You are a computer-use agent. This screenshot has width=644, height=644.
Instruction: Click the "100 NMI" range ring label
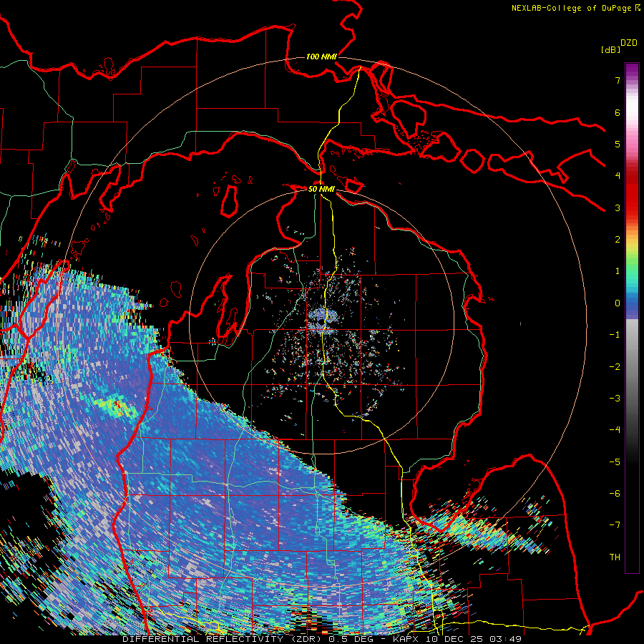coord(321,57)
